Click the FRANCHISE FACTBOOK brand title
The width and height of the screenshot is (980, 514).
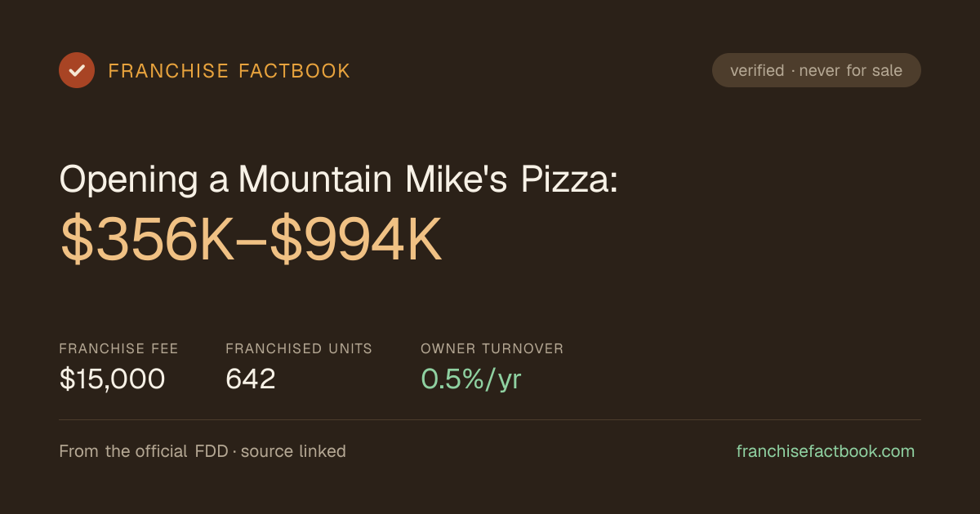[229, 71]
